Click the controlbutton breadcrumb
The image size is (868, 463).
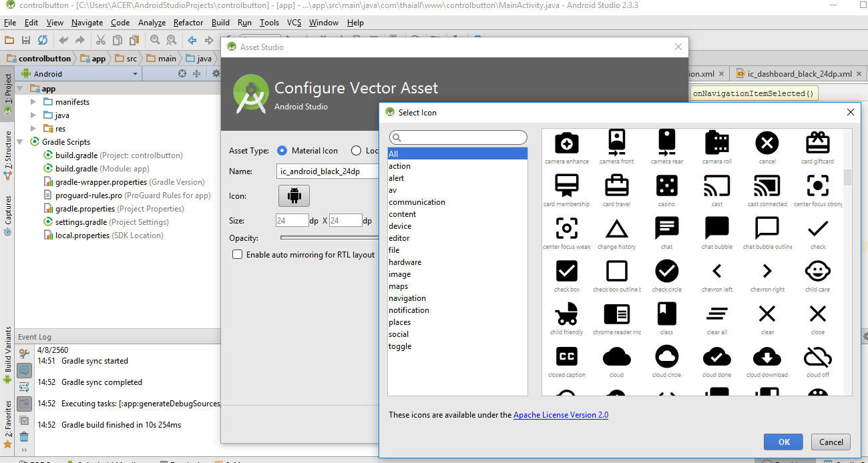tap(38, 59)
